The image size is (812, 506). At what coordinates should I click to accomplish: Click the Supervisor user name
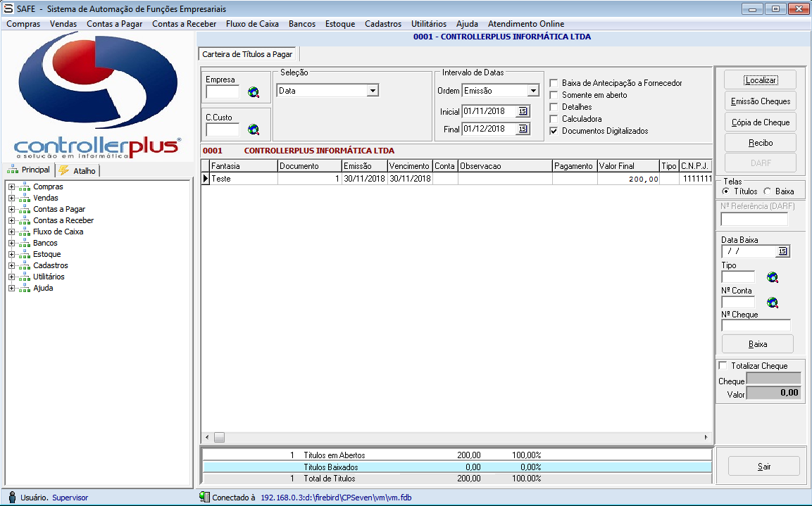coord(70,498)
